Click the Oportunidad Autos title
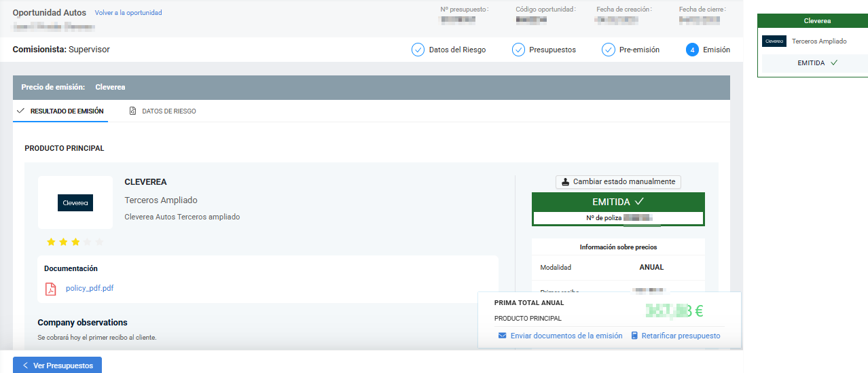This screenshot has height=373, width=868. (50, 13)
